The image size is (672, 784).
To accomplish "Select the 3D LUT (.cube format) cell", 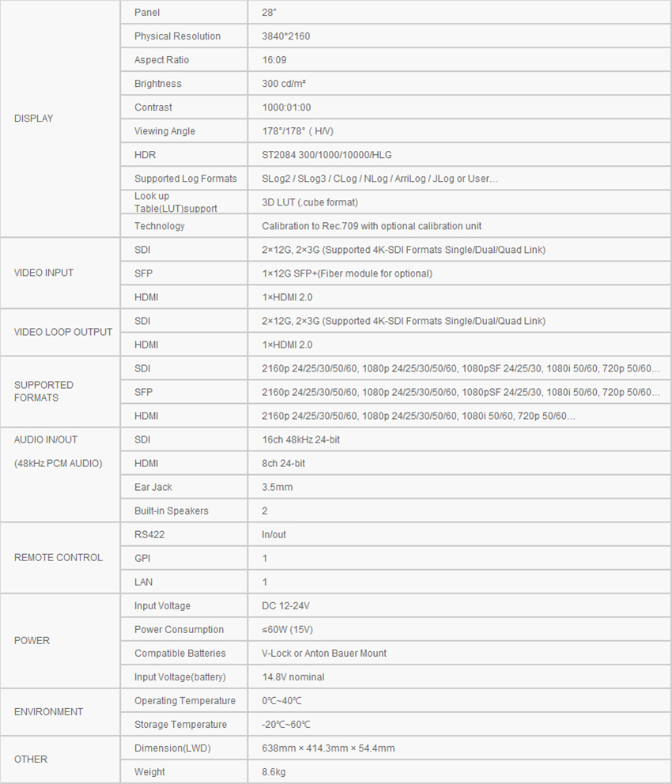I will tap(459, 202).
